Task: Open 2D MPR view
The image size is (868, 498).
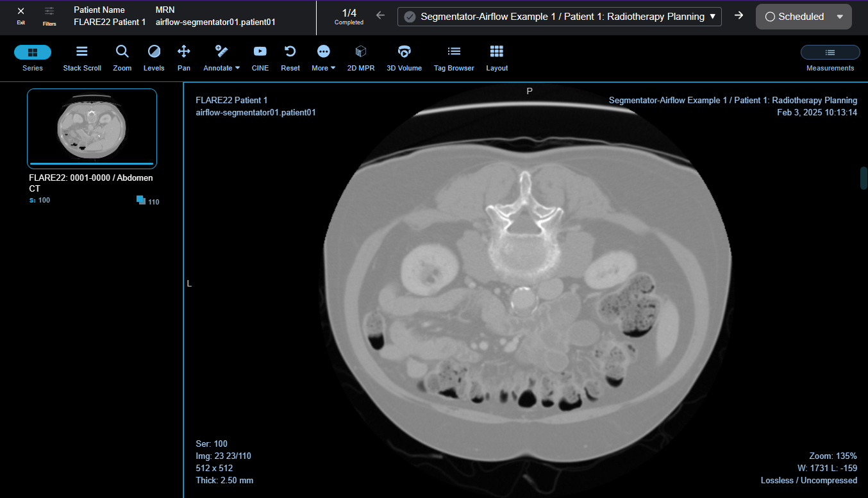Action: (x=361, y=58)
